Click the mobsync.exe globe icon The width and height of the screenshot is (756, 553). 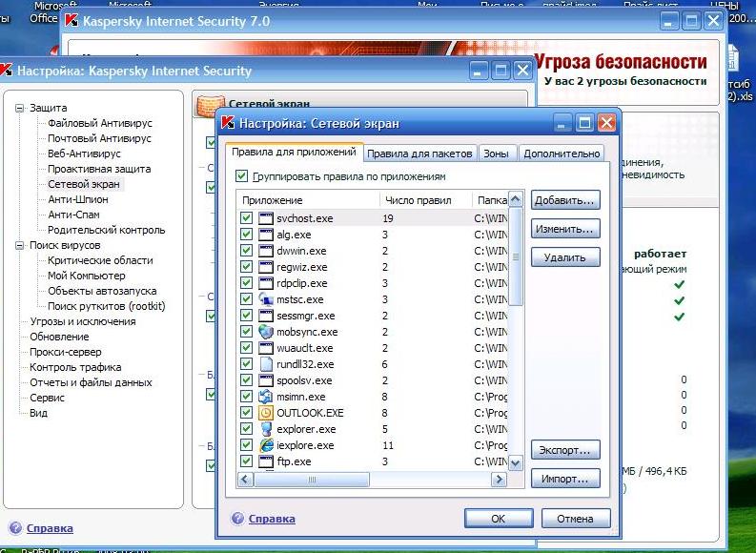pos(266,332)
